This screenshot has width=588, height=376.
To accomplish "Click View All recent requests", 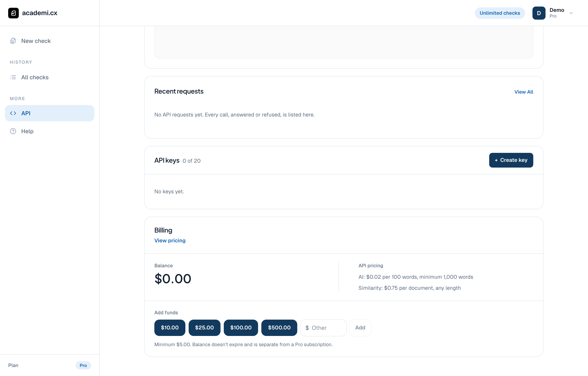I will pyautogui.click(x=523, y=92).
